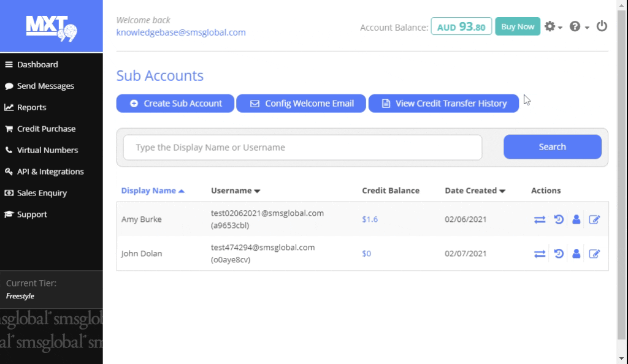The height and width of the screenshot is (364, 628).
Task: Edit Amy Burke's sub account
Action: 594,219
